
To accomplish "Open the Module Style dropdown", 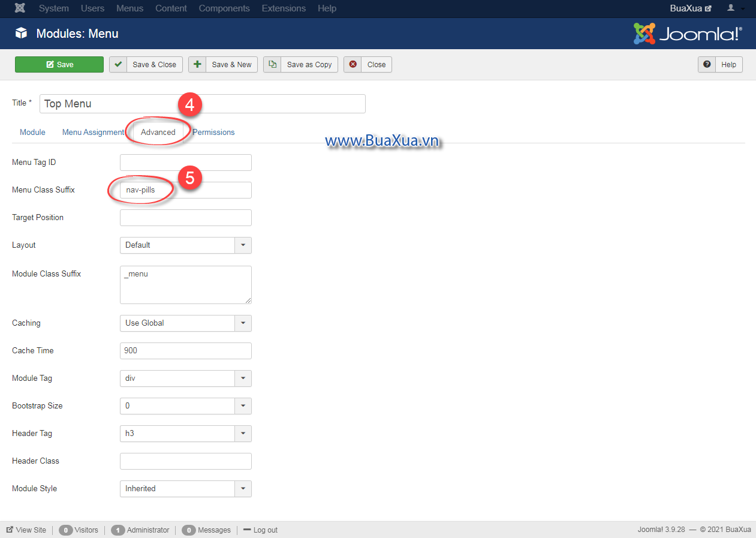I will click(186, 488).
